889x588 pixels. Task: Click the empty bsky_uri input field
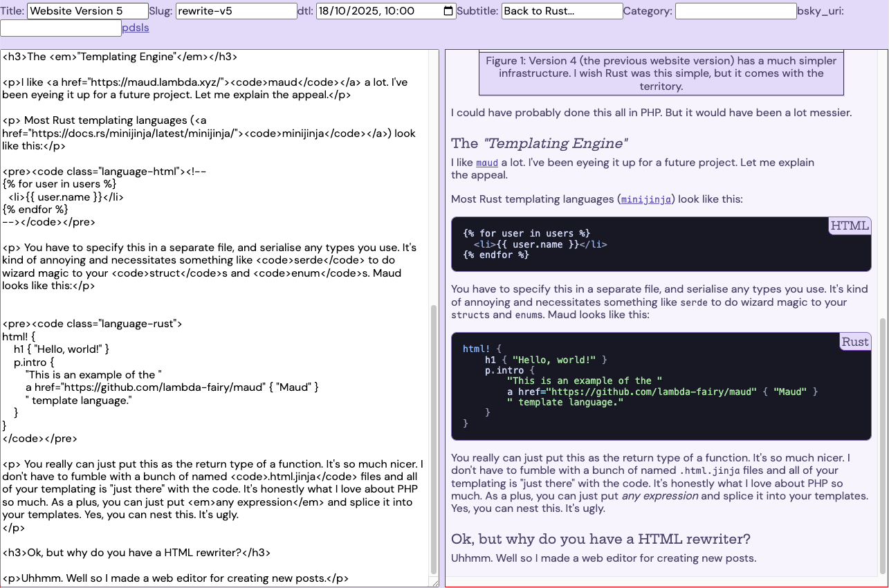tap(61, 28)
